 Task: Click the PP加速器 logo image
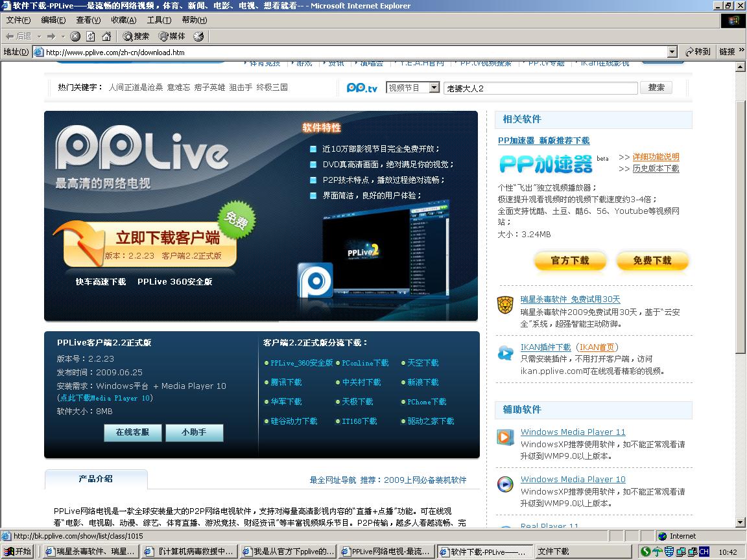coord(546,164)
